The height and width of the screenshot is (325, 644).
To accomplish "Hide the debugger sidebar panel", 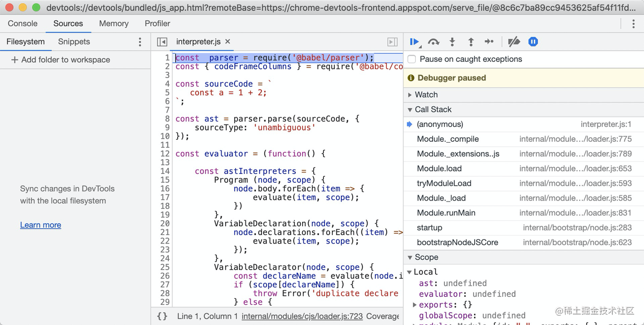I will [392, 42].
